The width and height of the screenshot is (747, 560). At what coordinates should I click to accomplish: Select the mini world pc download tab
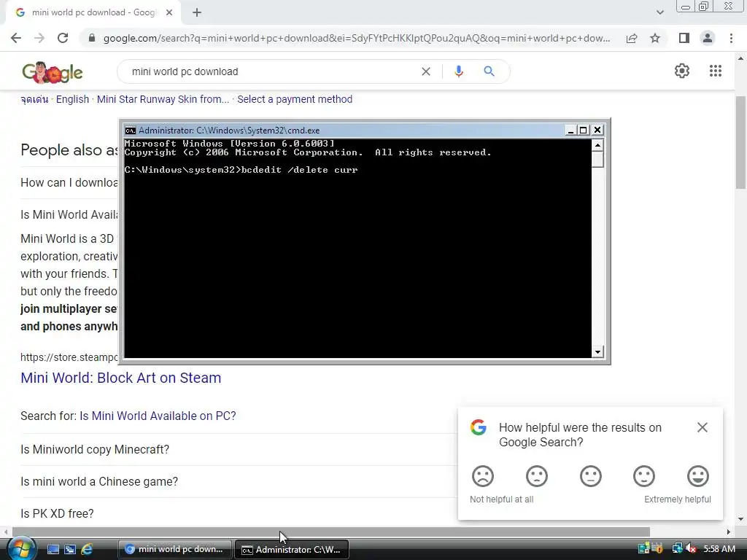(93, 13)
